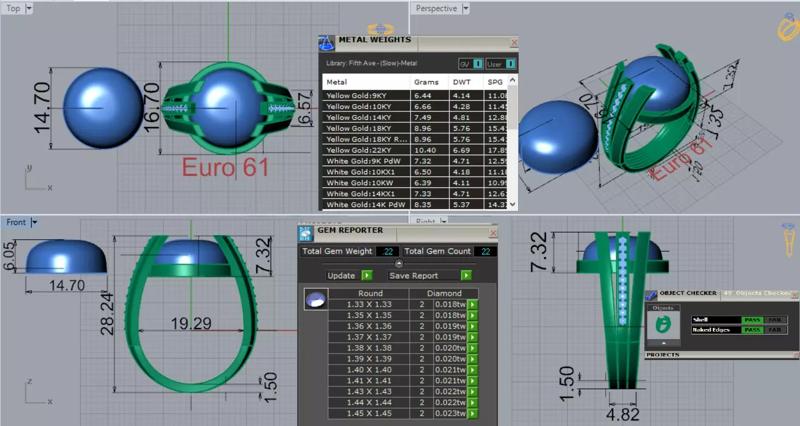Click the prong icon in Right viewport corner
The width and height of the screenshot is (800, 426).
pos(789,239)
